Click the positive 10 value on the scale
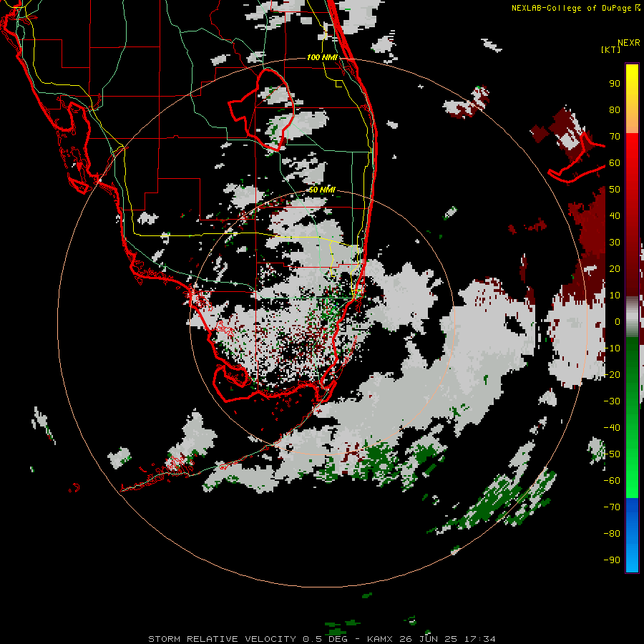Image resolution: width=644 pixels, height=644 pixels. 615,296
